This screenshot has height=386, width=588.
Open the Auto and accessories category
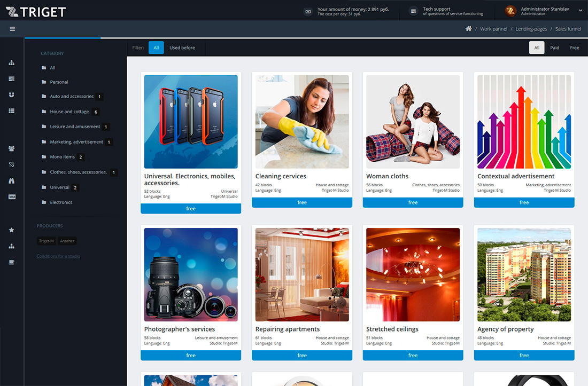coord(72,96)
